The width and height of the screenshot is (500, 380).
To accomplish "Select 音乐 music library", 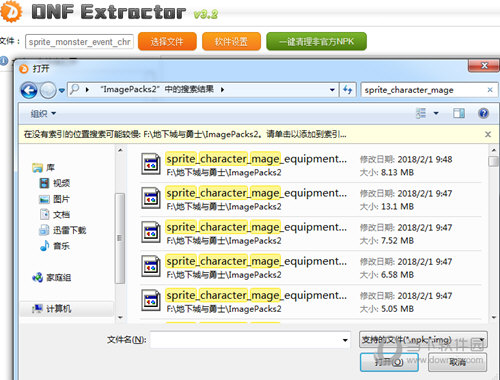I will point(61,246).
